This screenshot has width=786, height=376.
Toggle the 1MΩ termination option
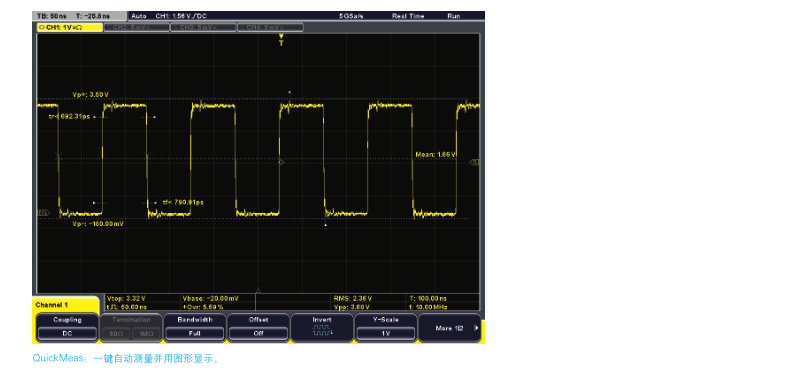(146, 333)
